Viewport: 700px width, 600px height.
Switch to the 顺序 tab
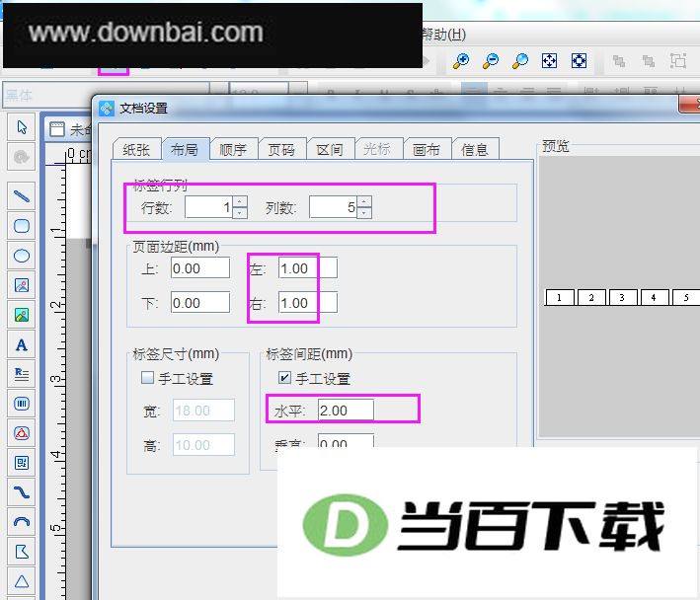(233, 149)
